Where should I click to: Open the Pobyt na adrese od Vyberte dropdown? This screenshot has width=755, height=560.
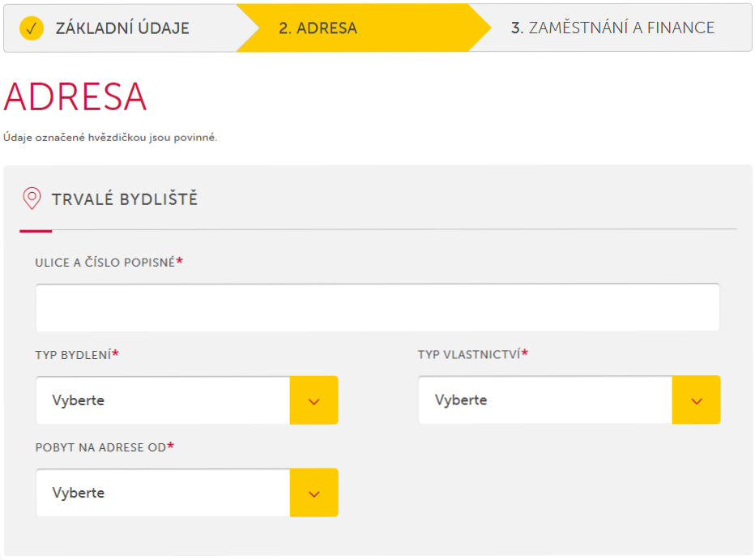pyautogui.click(x=163, y=493)
